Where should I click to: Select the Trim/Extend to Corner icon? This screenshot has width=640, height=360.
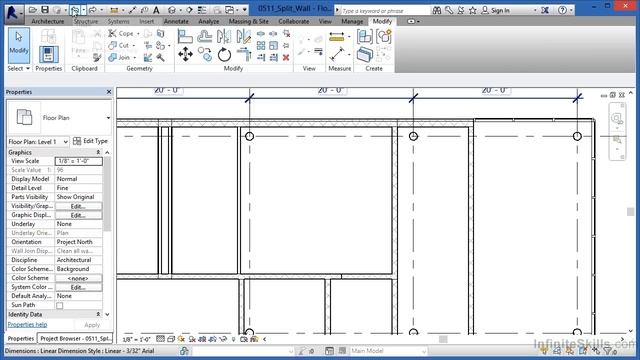coord(244,54)
